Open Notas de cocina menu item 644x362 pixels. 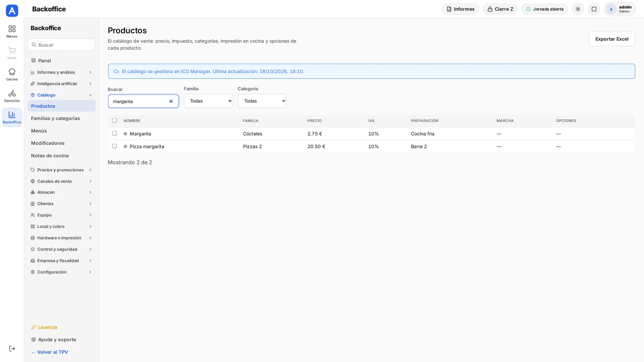tap(61, 156)
